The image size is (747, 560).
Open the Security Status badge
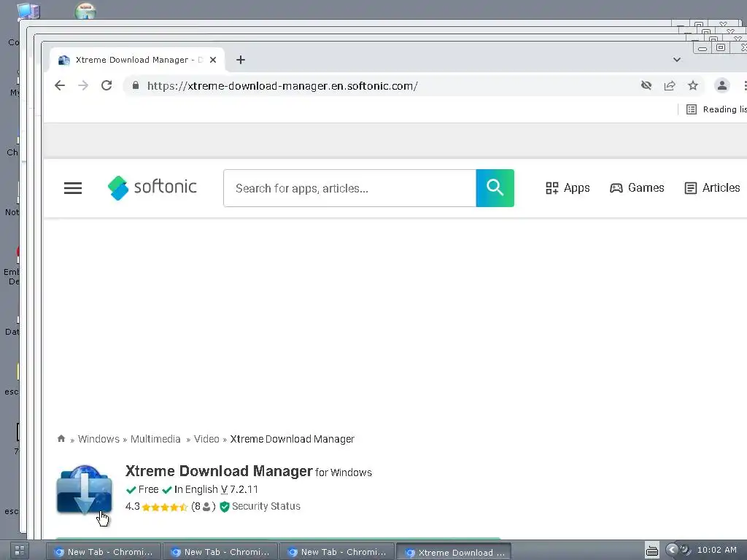[x=260, y=507]
